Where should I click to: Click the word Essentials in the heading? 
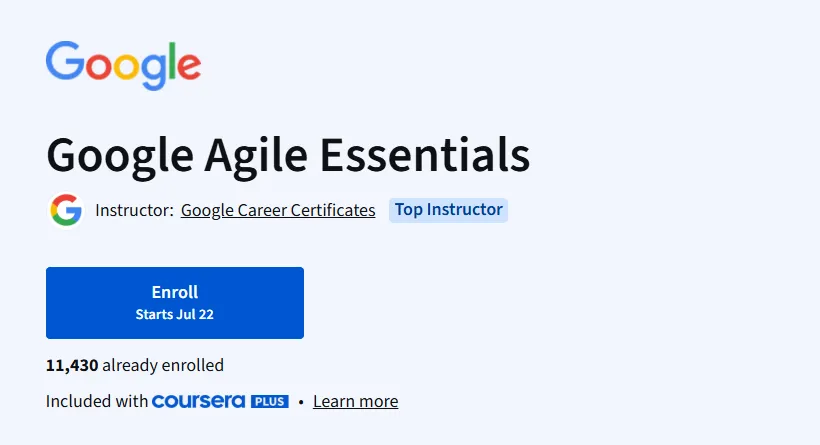pyautogui.click(x=425, y=155)
